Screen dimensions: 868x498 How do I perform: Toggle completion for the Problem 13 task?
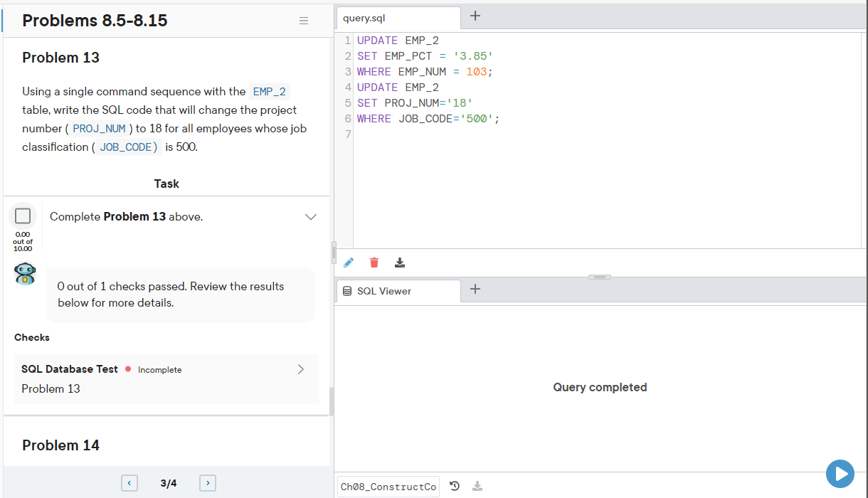pyautogui.click(x=23, y=216)
